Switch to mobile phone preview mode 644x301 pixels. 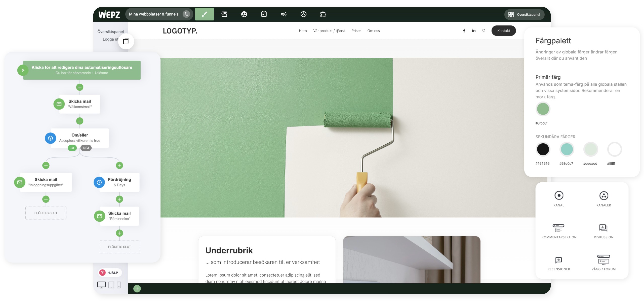pyautogui.click(x=119, y=285)
